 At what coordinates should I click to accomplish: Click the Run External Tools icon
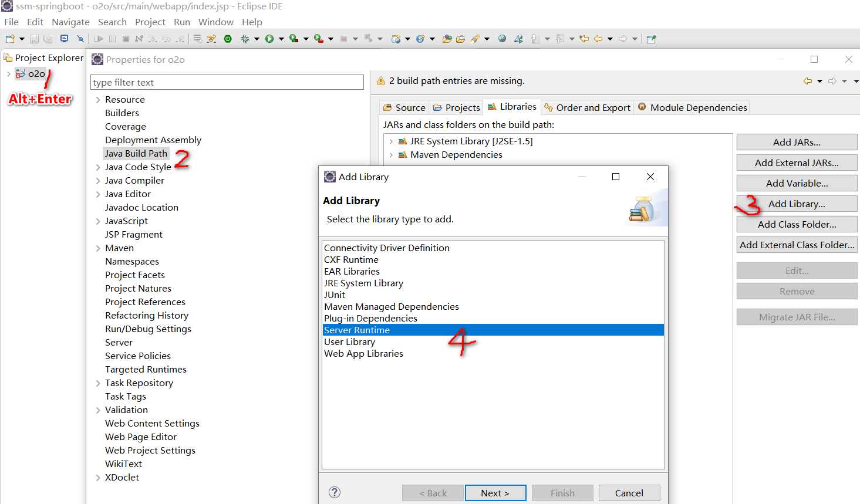[318, 39]
